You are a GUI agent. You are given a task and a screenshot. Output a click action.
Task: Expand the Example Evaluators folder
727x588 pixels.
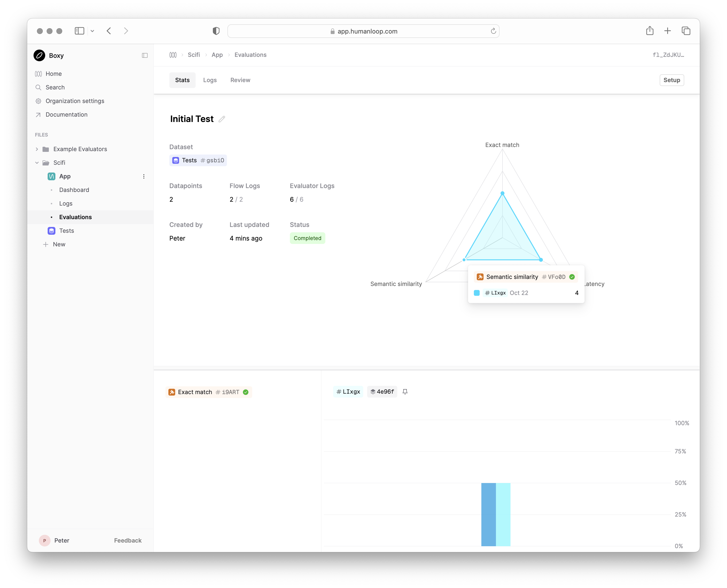pyautogui.click(x=37, y=149)
